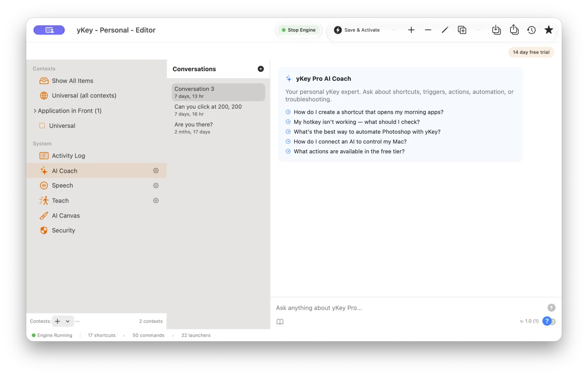Click the send arrow button
The height and width of the screenshot is (376, 588).
551,308
